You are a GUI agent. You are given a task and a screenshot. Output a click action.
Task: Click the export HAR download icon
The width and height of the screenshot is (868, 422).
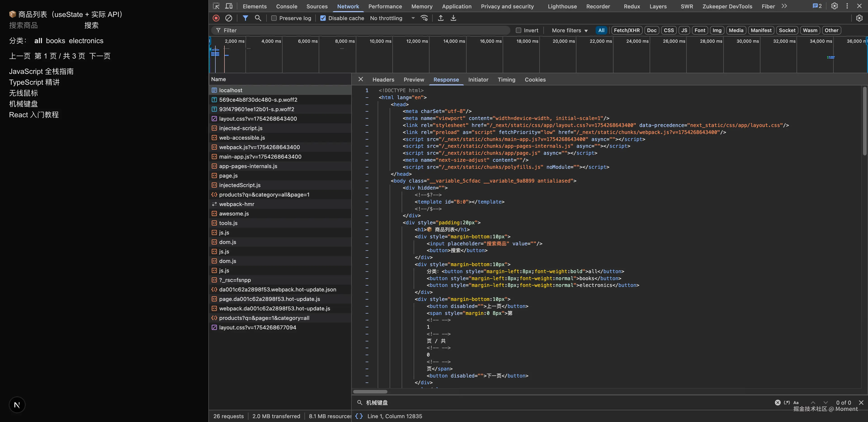click(x=453, y=18)
